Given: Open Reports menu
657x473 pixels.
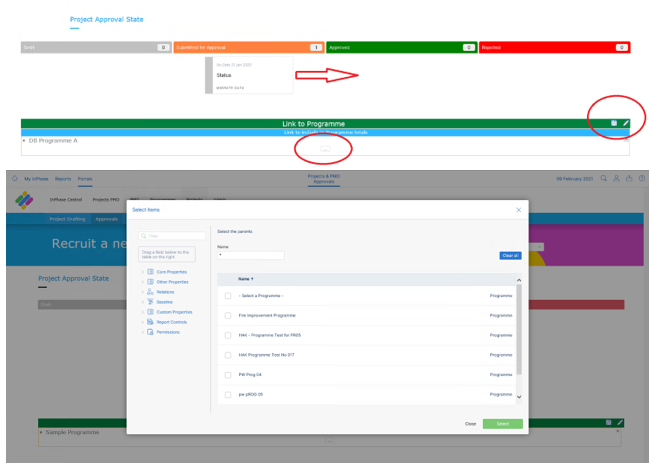Looking at the screenshot, I should coord(63,179).
